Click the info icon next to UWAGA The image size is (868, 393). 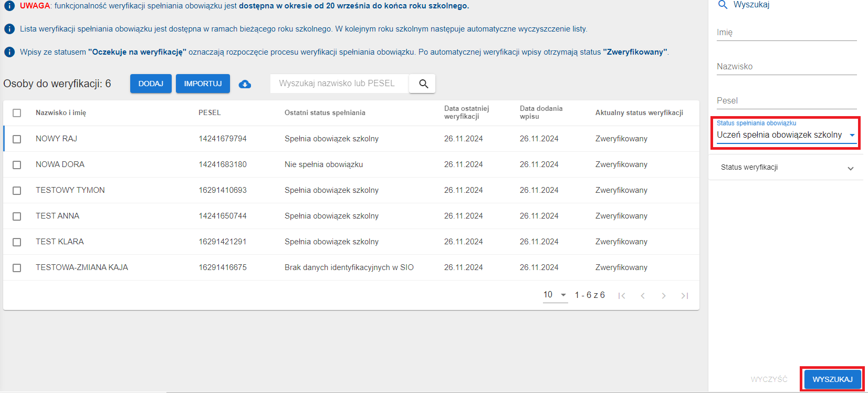(9, 6)
